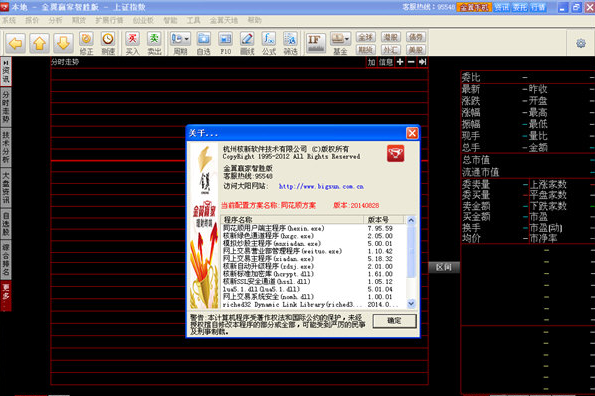Select the 分时走势 sidebar tab

[x=6, y=107]
